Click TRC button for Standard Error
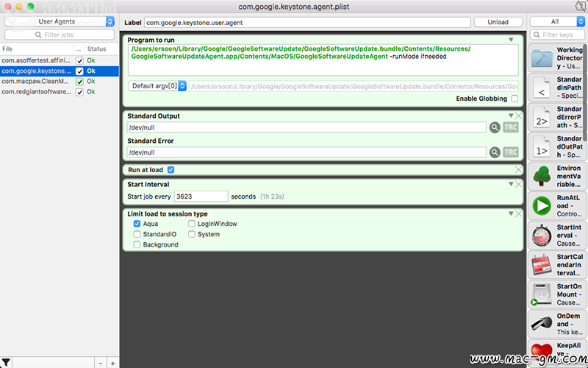Screen dimensions: 588x368 [x=511, y=152]
